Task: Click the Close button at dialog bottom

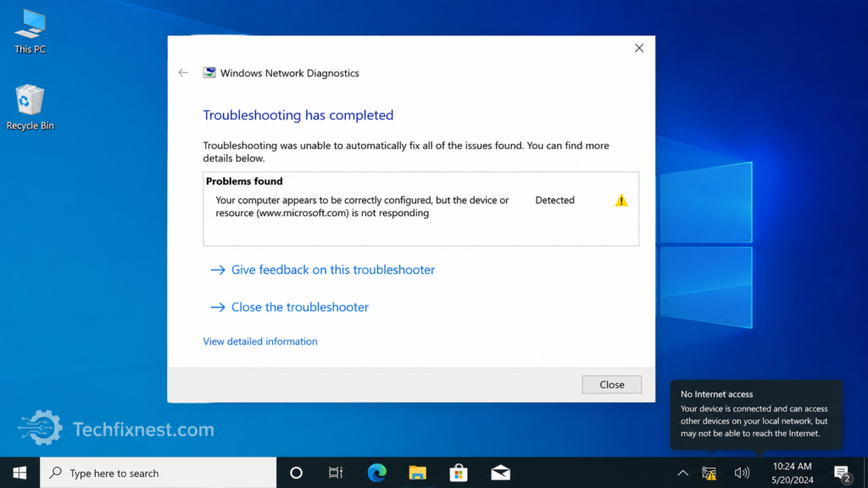Action: (612, 385)
